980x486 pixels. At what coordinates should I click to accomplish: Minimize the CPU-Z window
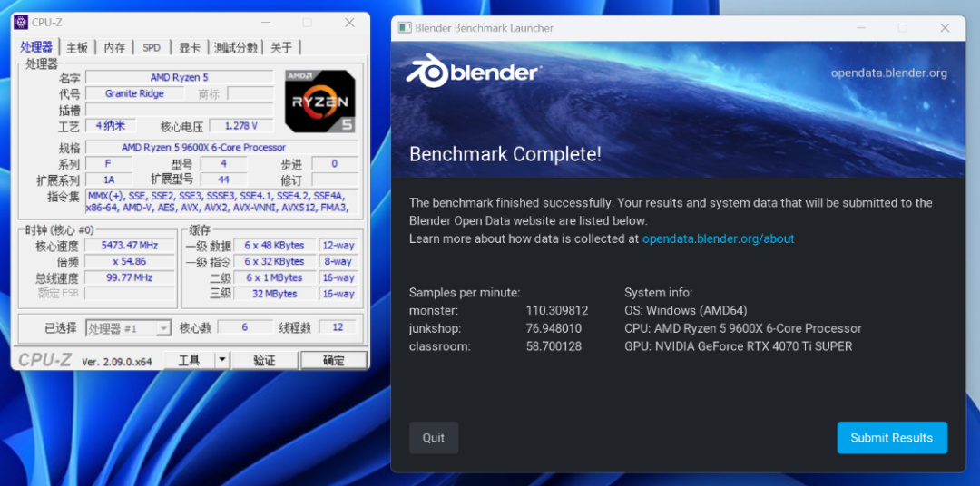click(266, 23)
